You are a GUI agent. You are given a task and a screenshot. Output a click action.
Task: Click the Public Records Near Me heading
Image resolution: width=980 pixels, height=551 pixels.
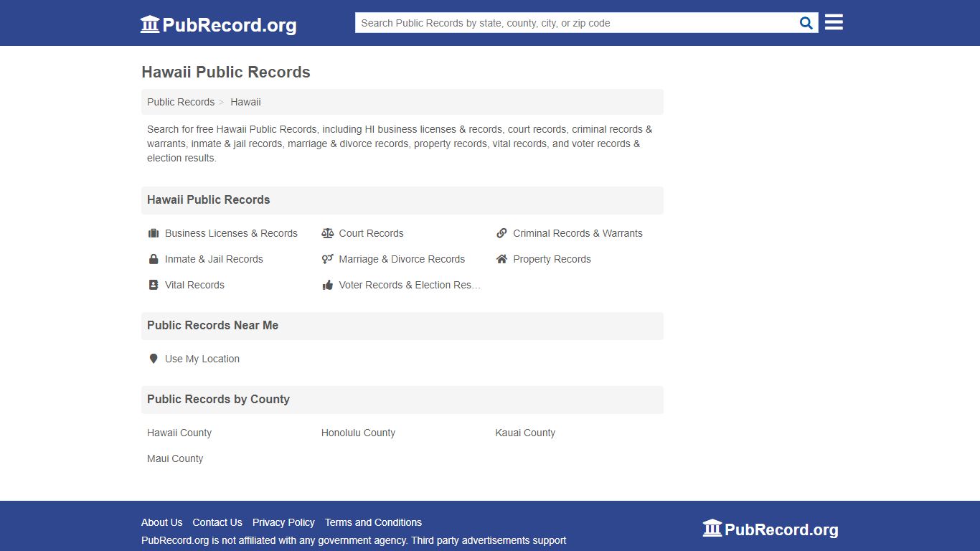tap(212, 325)
